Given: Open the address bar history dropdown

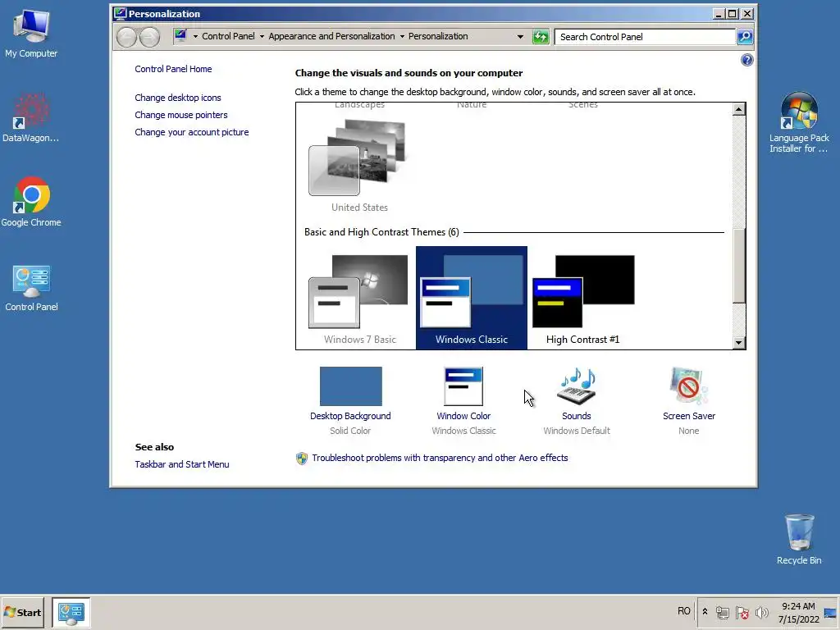Looking at the screenshot, I should coord(520,37).
